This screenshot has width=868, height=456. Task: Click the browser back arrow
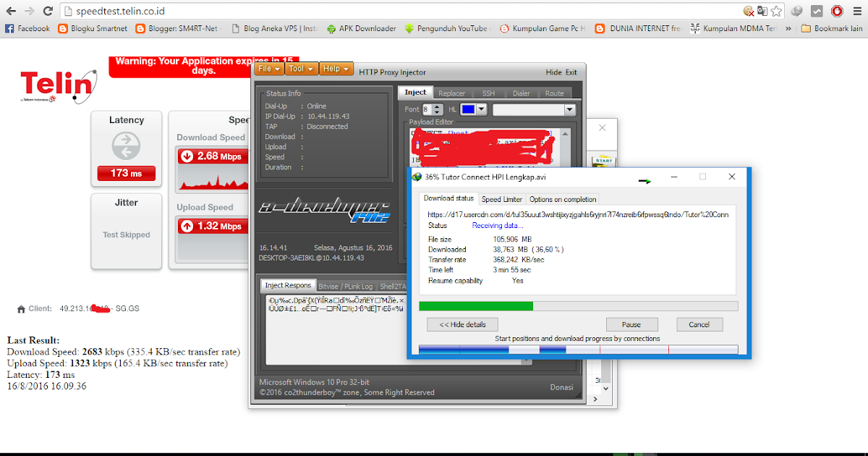[x=11, y=11]
